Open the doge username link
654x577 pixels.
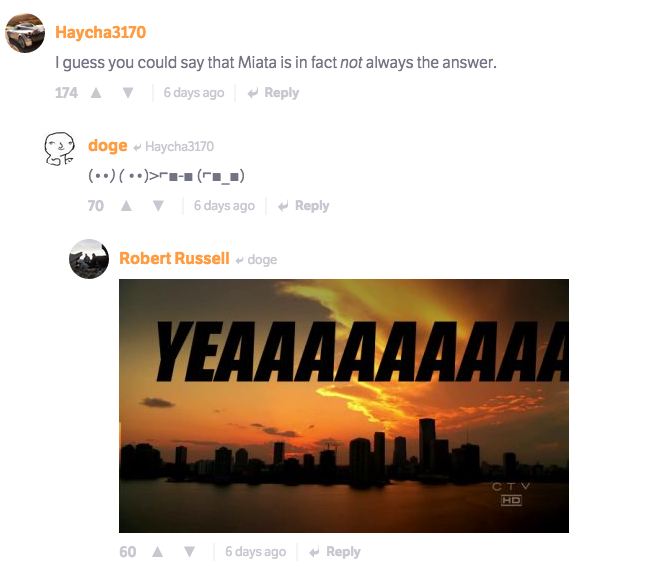108,146
